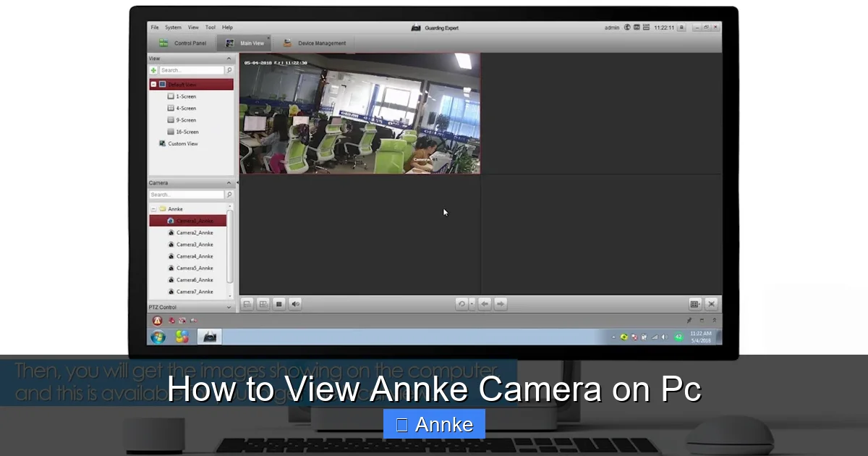Click the globe network icon near admin
The image size is (868, 456).
pyautogui.click(x=627, y=28)
